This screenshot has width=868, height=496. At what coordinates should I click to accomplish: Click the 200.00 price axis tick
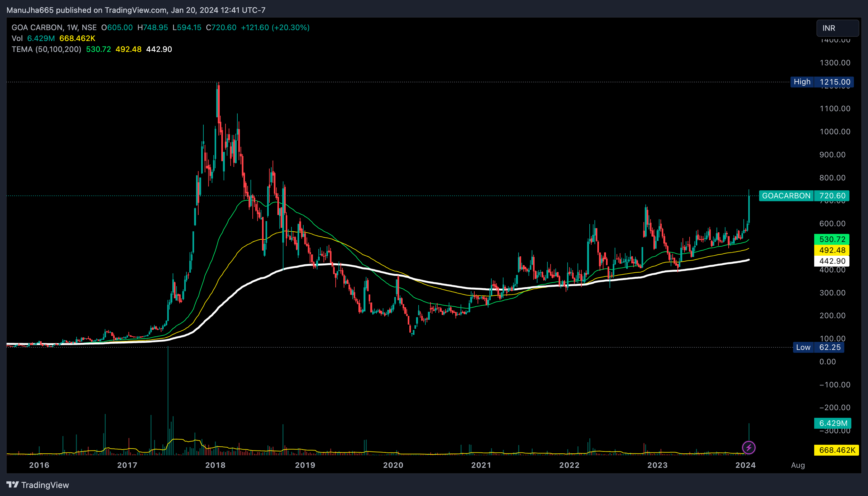832,316
